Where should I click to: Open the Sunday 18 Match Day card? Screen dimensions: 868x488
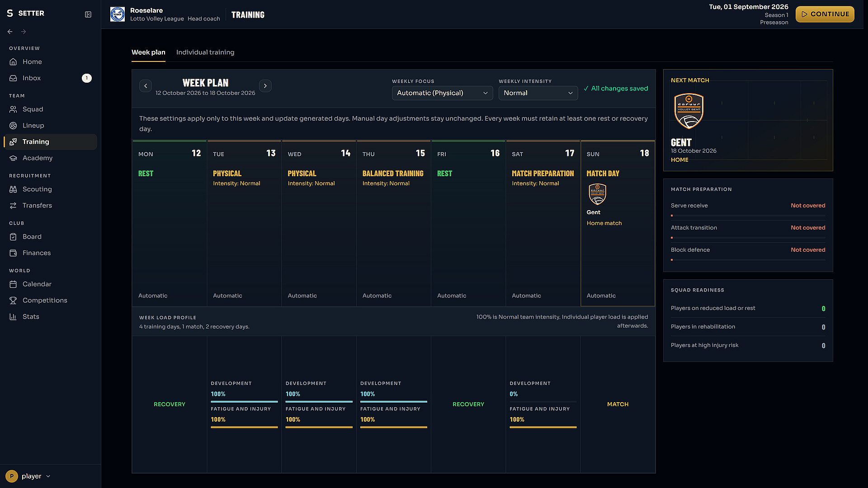pyautogui.click(x=618, y=224)
